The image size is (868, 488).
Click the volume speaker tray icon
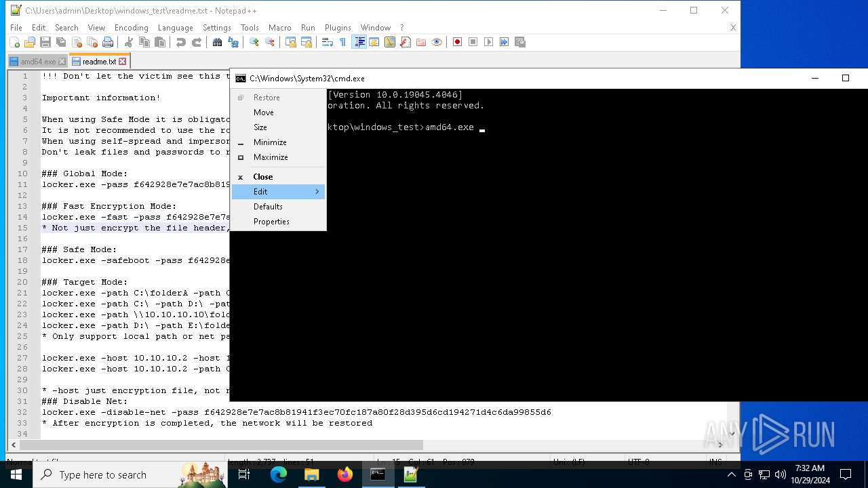pyautogui.click(x=781, y=474)
